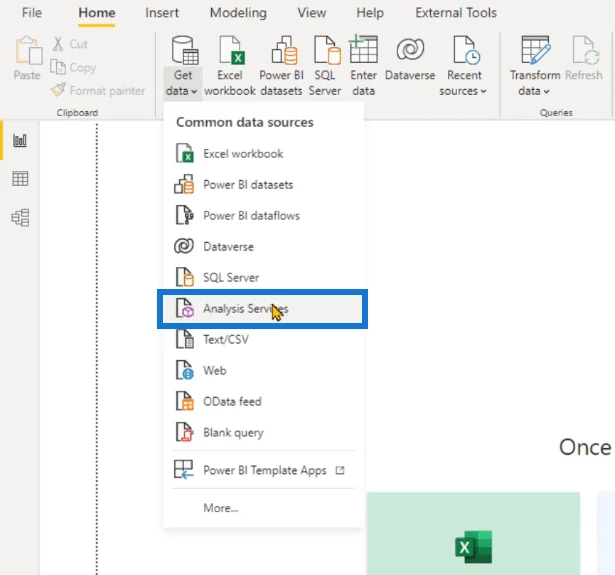Click the green Excel import card
615x575 pixels.
[473, 533]
